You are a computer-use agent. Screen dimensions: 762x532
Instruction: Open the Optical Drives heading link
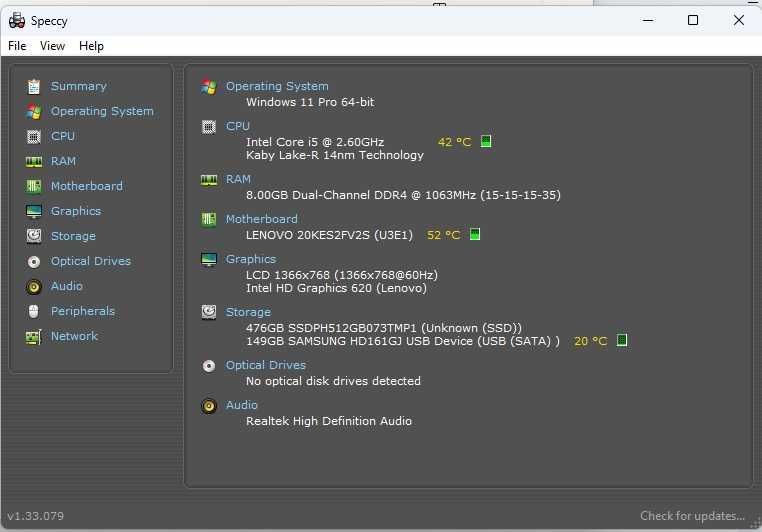click(x=266, y=365)
